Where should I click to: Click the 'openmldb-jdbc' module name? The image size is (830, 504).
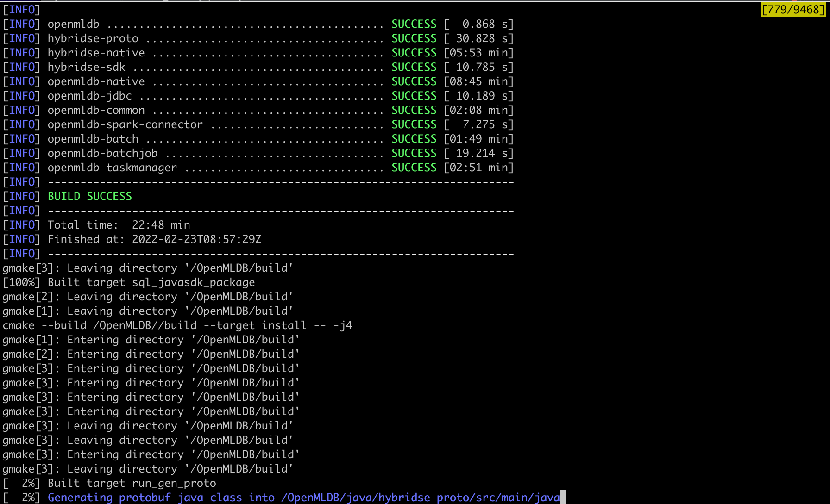pos(89,96)
